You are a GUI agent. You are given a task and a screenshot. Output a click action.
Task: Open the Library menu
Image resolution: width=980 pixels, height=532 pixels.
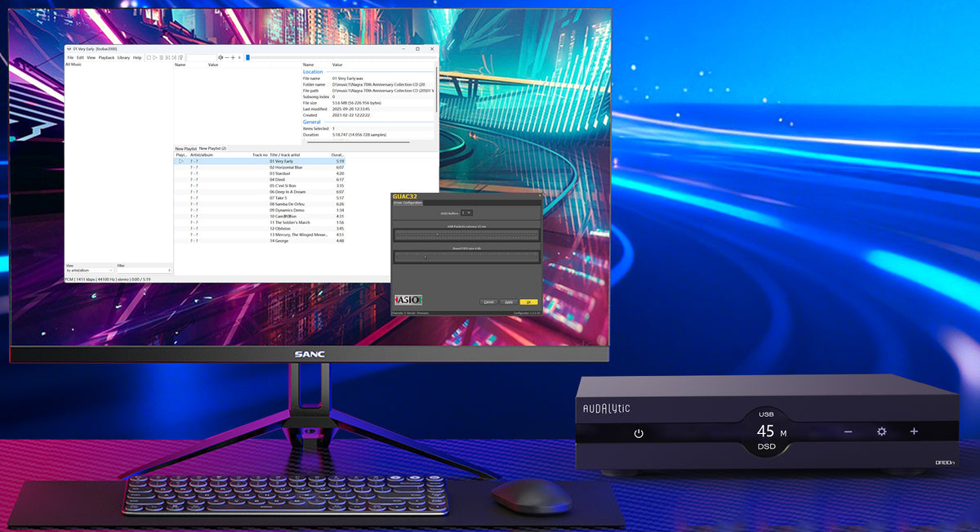click(123, 58)
